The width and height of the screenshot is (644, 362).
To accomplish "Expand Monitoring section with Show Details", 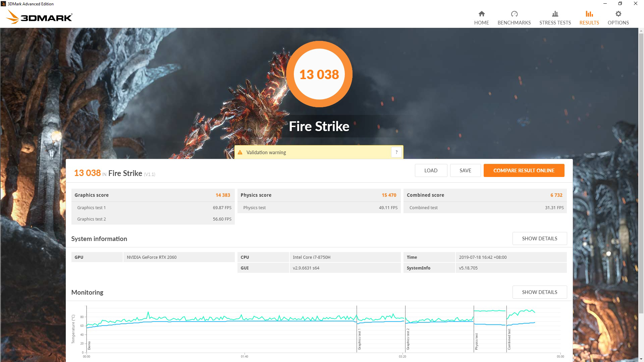I will (539, 292).
